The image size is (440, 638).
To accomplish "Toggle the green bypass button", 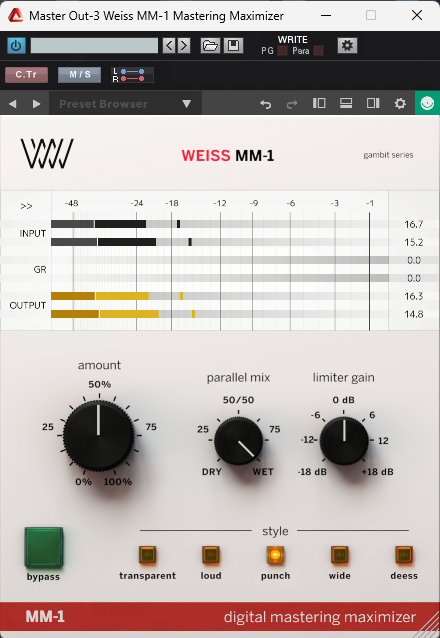I will tap(44, 547).
